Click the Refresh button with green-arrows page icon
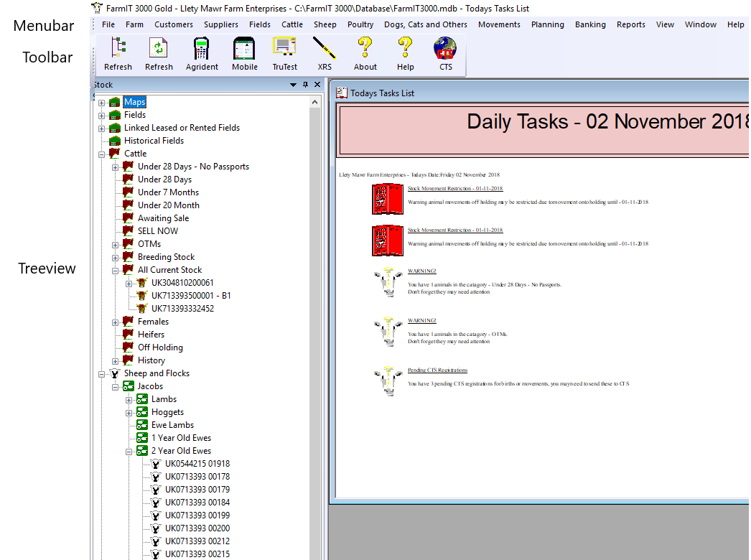This screenshot has height=560, width=751. (159, 54)
